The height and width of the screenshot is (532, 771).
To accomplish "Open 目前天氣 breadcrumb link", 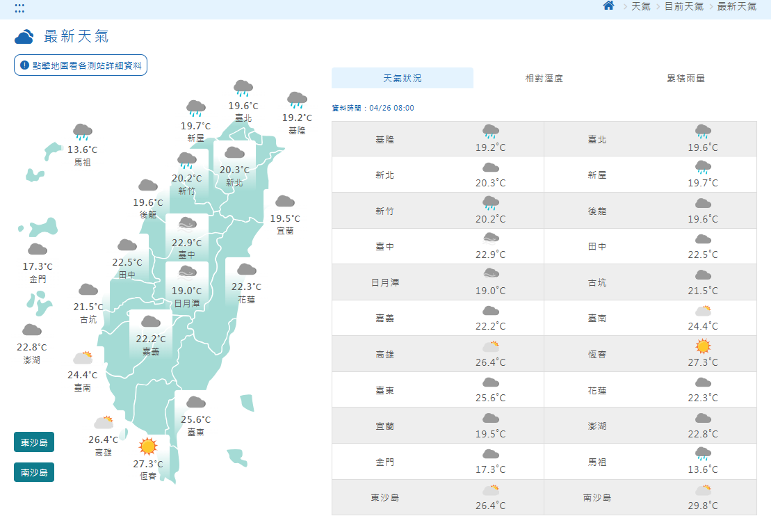I will point(683,6).
